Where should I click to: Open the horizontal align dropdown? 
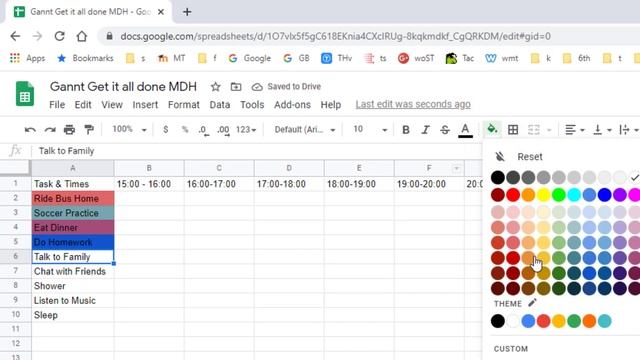575,130
